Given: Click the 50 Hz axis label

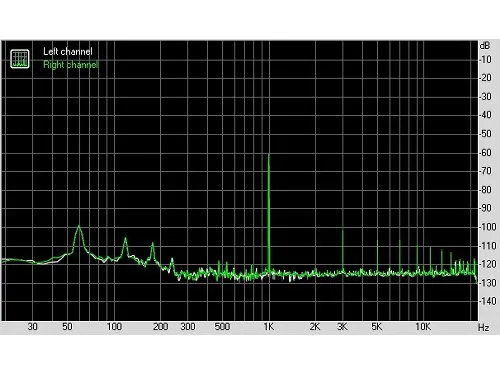Looking at the screenshot, I should pos(67,327).
